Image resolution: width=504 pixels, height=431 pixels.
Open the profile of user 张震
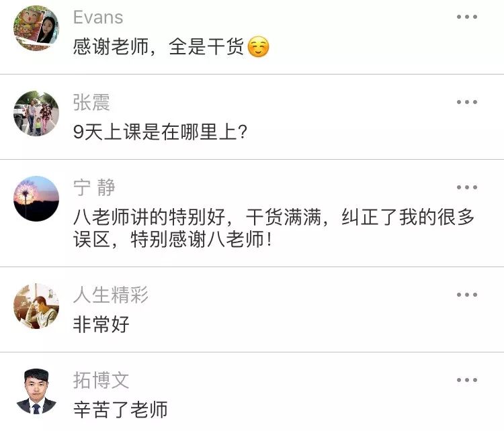click(x=91, y=103)
